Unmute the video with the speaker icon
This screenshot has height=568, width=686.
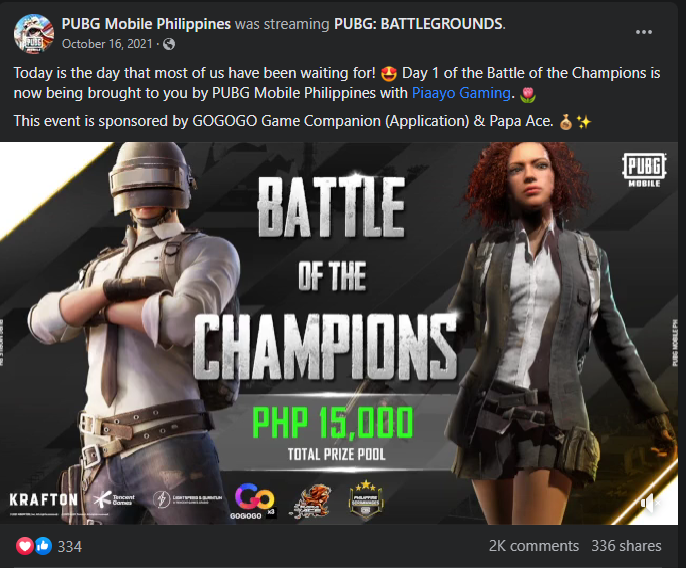[x=650, y=503]
